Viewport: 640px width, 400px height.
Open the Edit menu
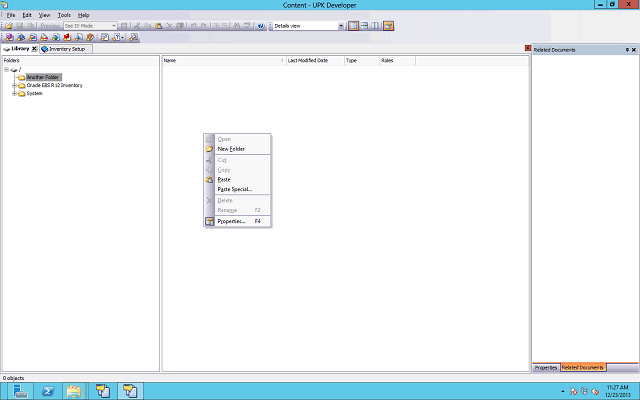27,15
